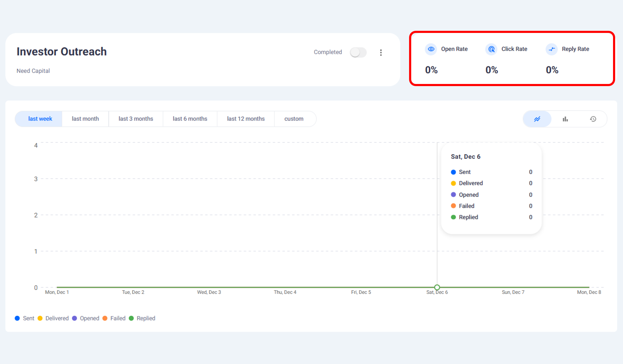This screenshot has width=623, height=364.
Task: Select the last week tab
Action: coord(40,119)
